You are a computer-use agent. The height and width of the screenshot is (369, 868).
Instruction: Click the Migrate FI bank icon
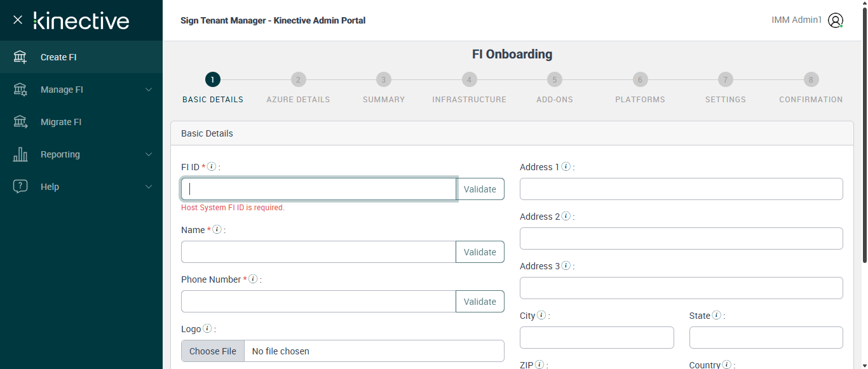pos(20,122)
